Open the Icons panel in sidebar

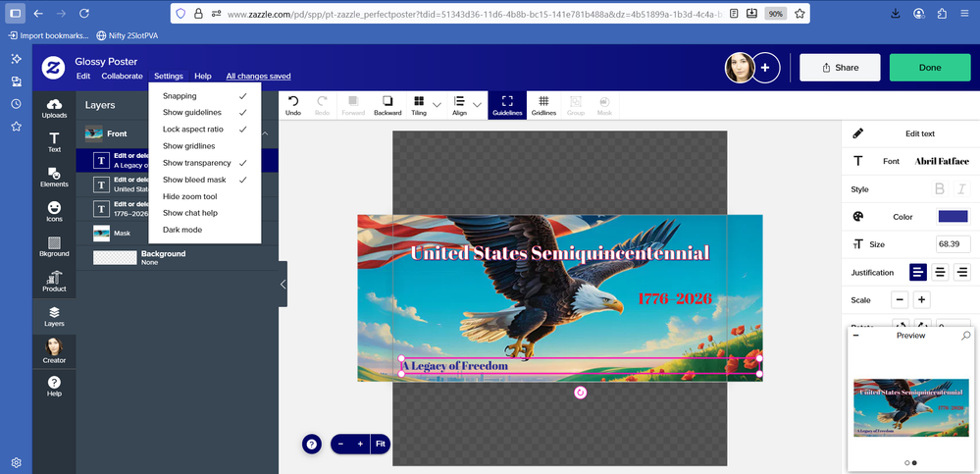[54, 211]
